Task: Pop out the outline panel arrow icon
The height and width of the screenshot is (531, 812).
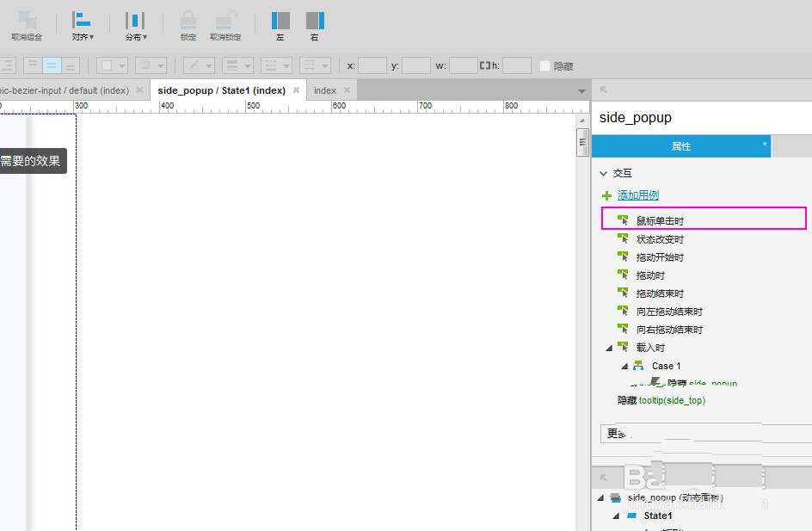Action: tap(603, 478)
